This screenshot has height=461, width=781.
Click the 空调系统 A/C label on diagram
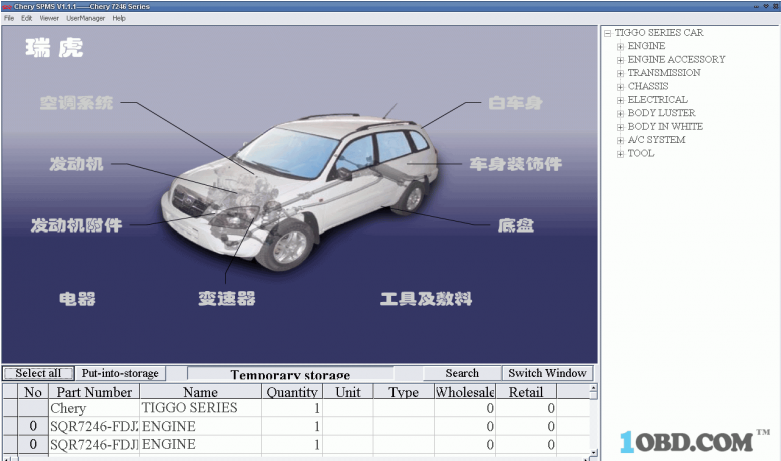coord(76,103)
